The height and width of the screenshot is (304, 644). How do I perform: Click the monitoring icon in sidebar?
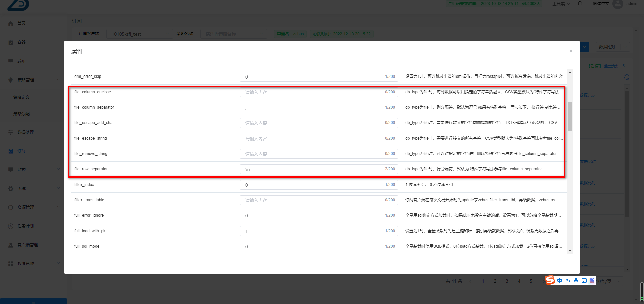[11, 170]
